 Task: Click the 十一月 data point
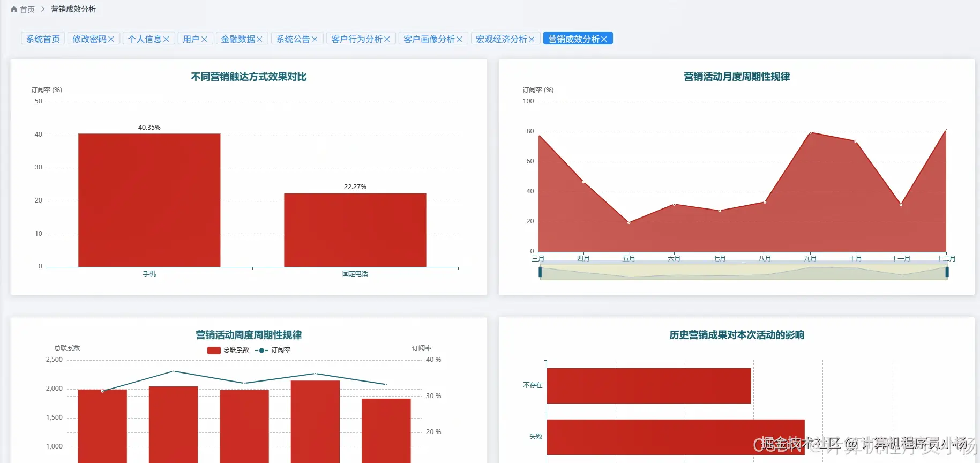click(901, 205)
